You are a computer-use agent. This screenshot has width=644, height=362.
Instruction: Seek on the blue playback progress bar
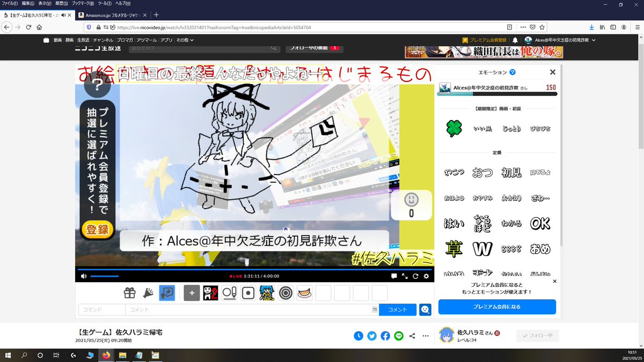(x=255, y=269)
